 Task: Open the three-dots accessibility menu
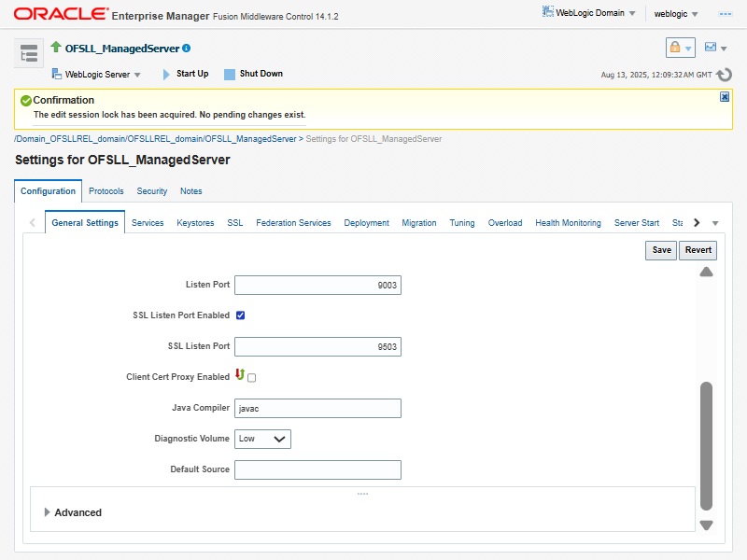(x=725, y=14)
